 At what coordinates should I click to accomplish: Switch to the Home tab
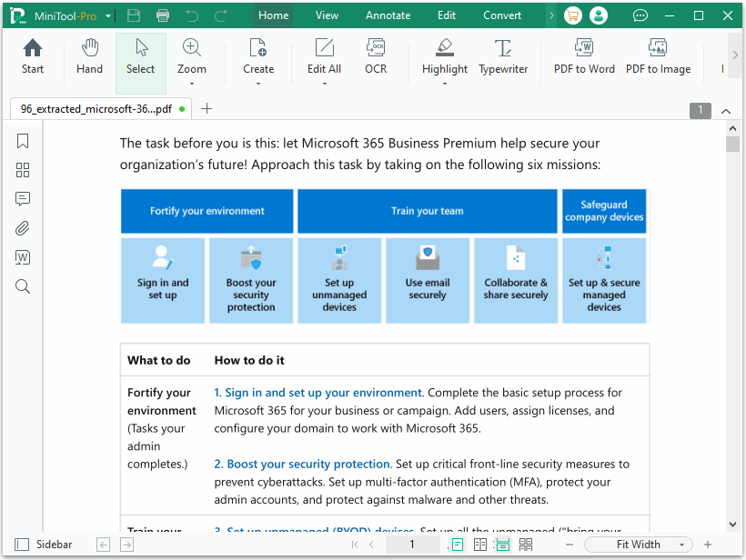(274, 15)
